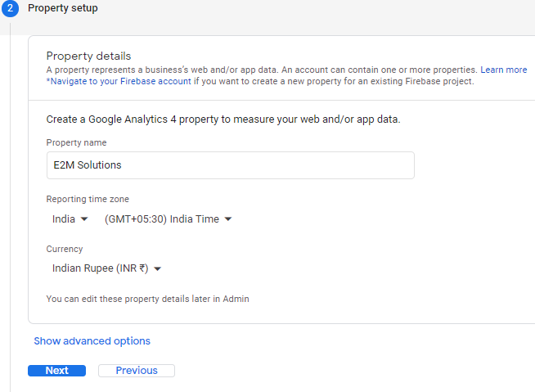Click the arrow icon beside India Time
535x392 pixels.
[228, 219]
